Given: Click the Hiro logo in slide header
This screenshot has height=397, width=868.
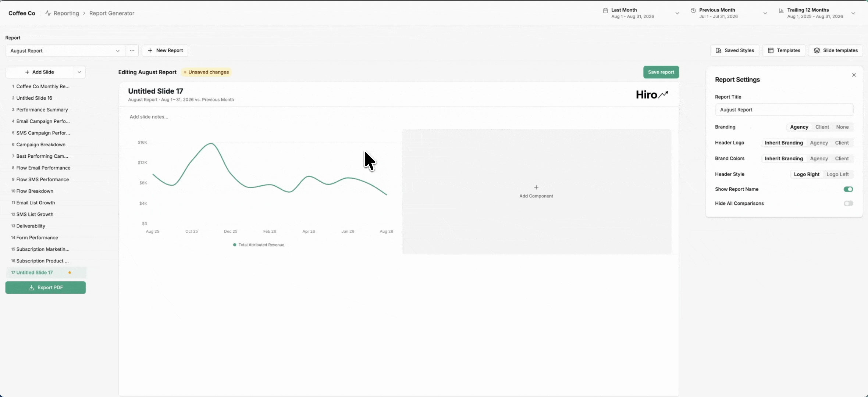Looking at the screenshot, I should [652, 95].
